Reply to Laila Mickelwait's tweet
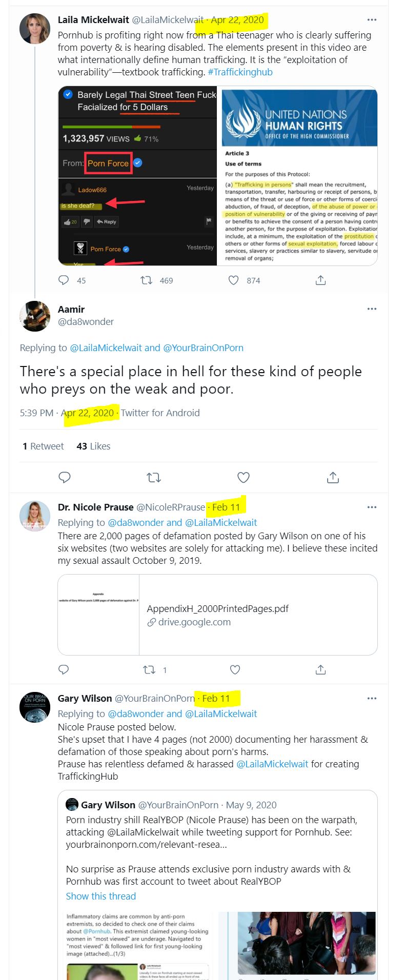404x980 pixels. (x=64, y=280)
